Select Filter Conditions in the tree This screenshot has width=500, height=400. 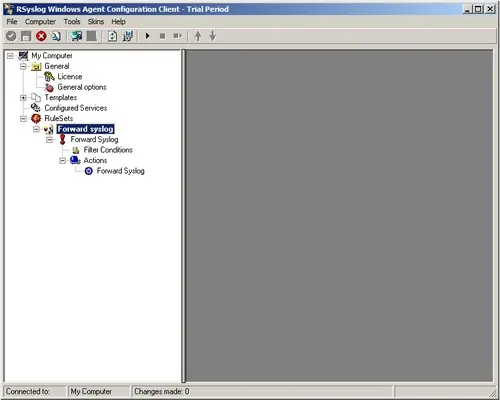(x=108, y=150)
